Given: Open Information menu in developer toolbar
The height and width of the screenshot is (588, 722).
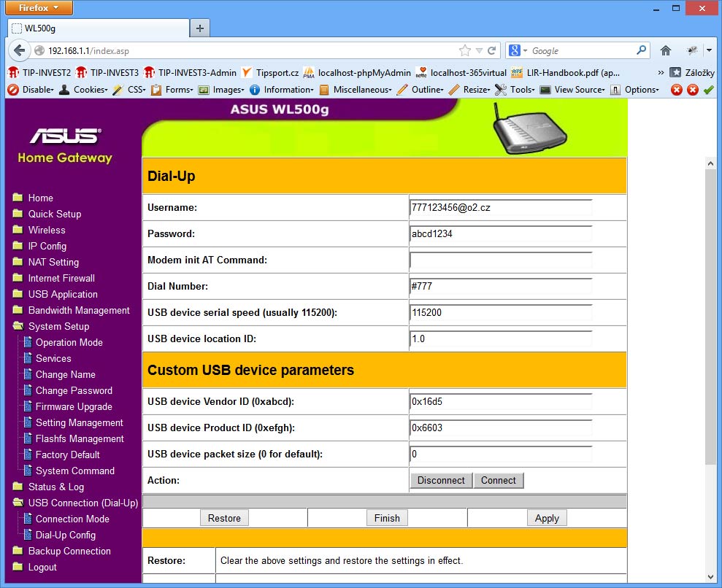Looking at the screenshot, I should tap(282, 90).
